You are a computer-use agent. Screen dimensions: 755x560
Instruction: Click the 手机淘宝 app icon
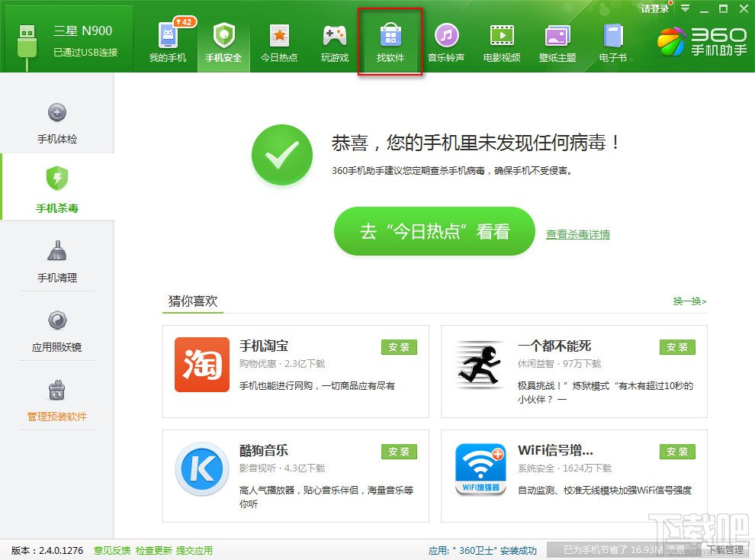coord(202,365)
